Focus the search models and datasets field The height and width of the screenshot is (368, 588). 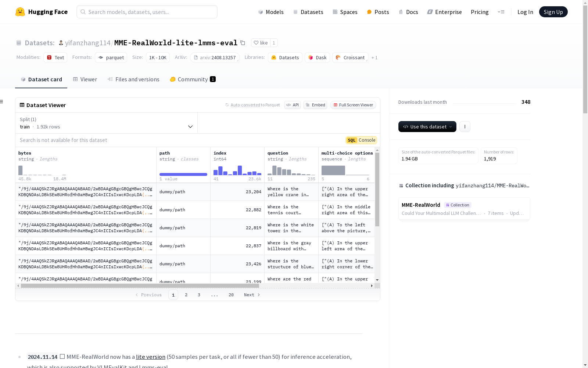coord(147,12)
